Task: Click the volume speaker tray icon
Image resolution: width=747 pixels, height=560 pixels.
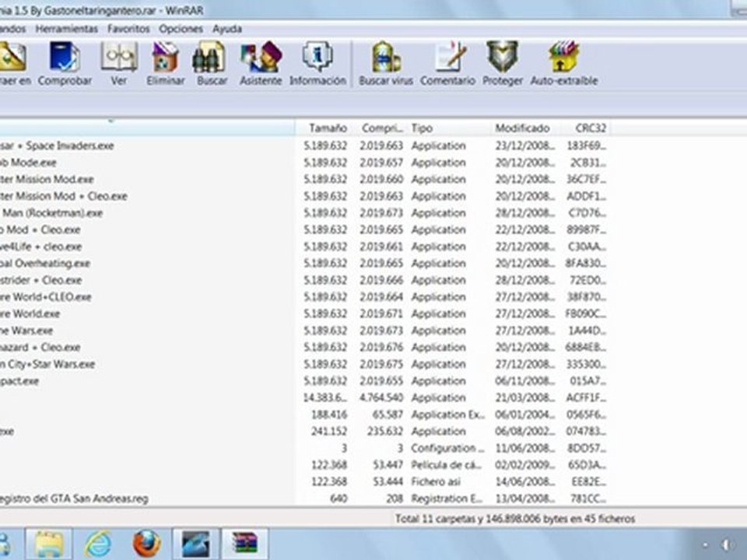Action: 727,544
